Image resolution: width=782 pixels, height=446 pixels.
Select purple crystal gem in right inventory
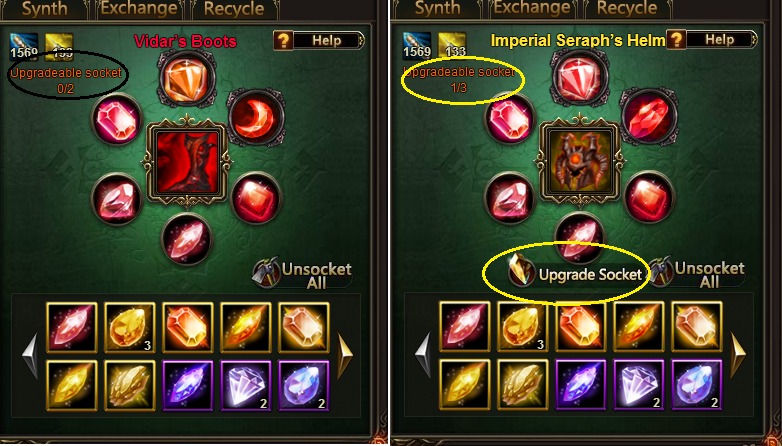pos(581,386)
